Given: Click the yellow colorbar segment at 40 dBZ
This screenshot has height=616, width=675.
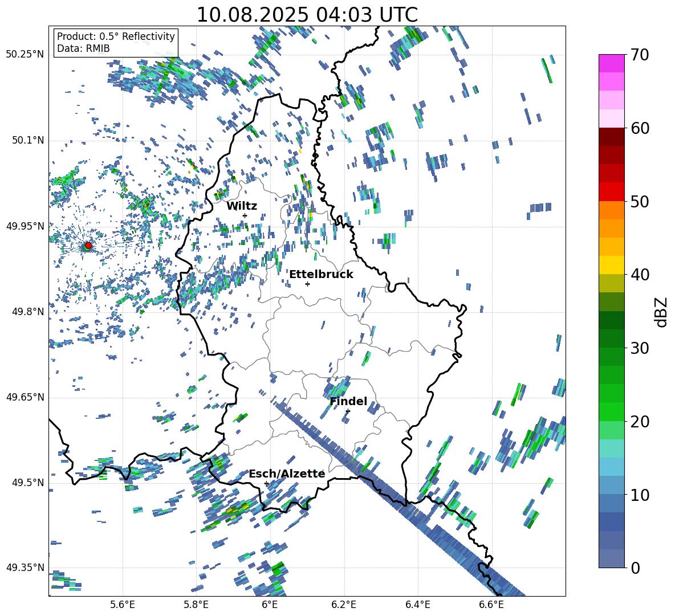Looking at the screenshot, I should coord(612,265).
